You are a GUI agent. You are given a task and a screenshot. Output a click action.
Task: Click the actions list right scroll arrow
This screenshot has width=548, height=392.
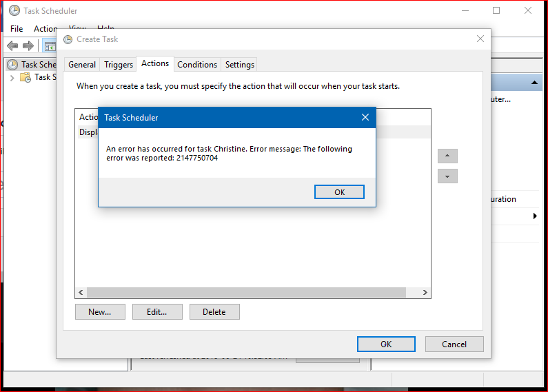(425, 292)
